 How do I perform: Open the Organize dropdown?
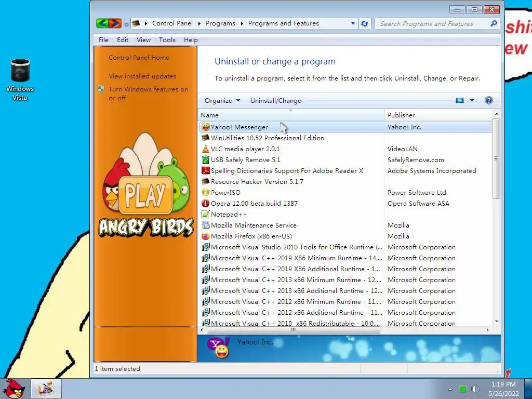[x=222, y=100]
